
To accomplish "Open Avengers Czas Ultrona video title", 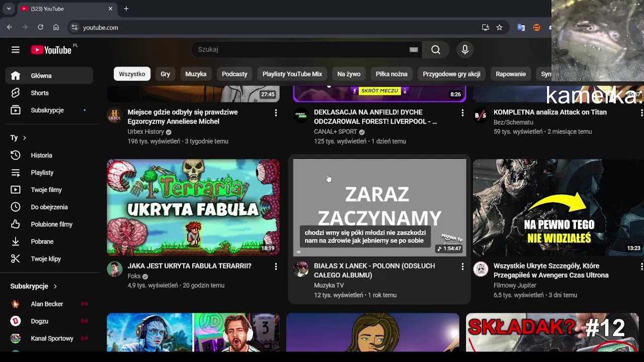I will (551, 270).
